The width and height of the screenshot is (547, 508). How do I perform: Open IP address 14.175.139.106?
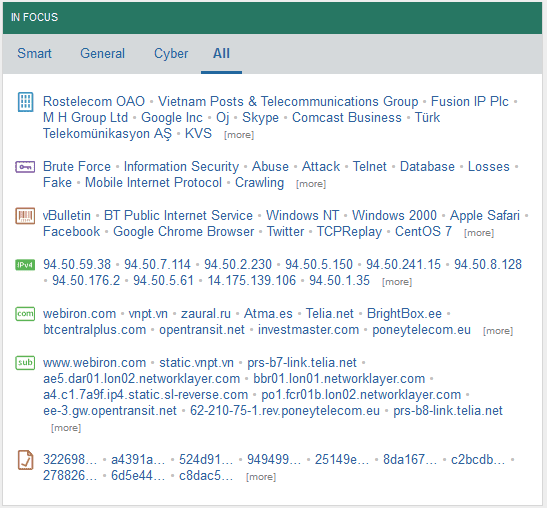click(x=252, y=281)
